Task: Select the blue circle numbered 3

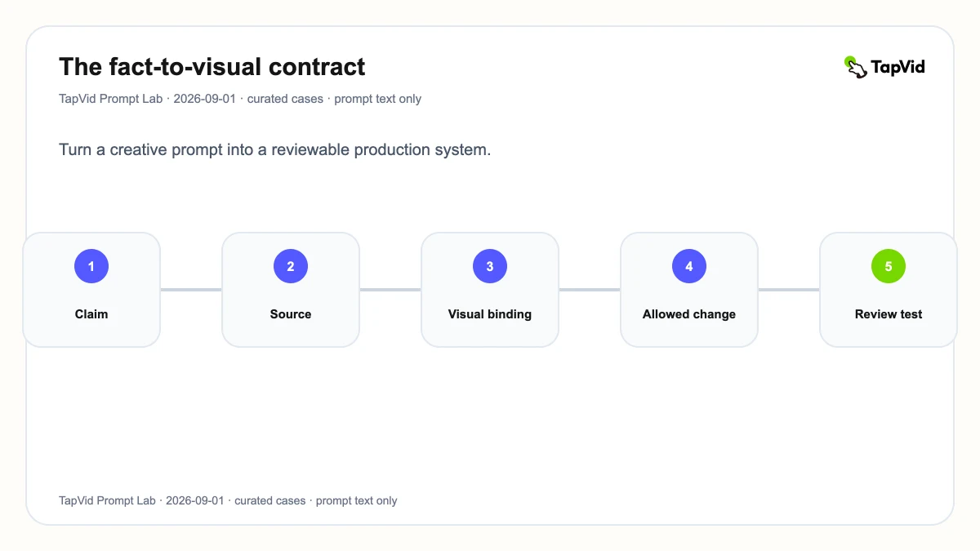Action: point(490,266)
